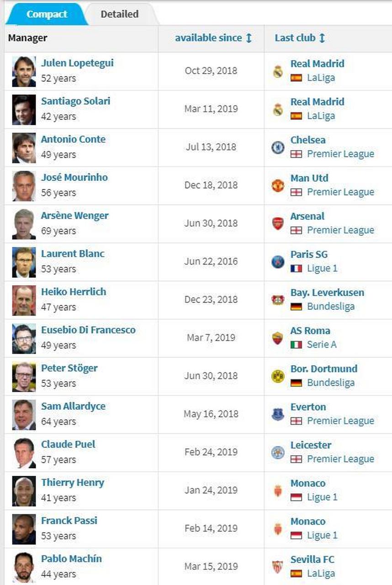Click the Sevilla FC crest icon
Screen dimensions: 392x585
[x=278, y=566]
